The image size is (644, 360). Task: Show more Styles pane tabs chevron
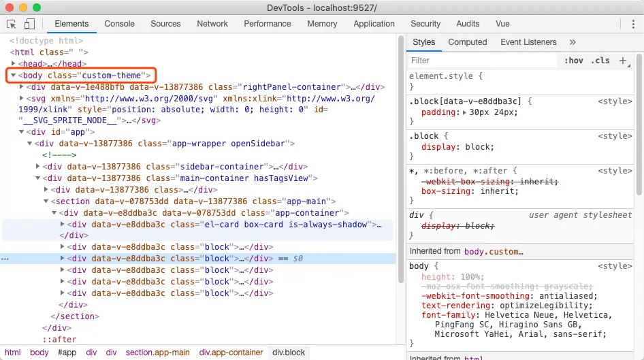click(x=573, y=42)
